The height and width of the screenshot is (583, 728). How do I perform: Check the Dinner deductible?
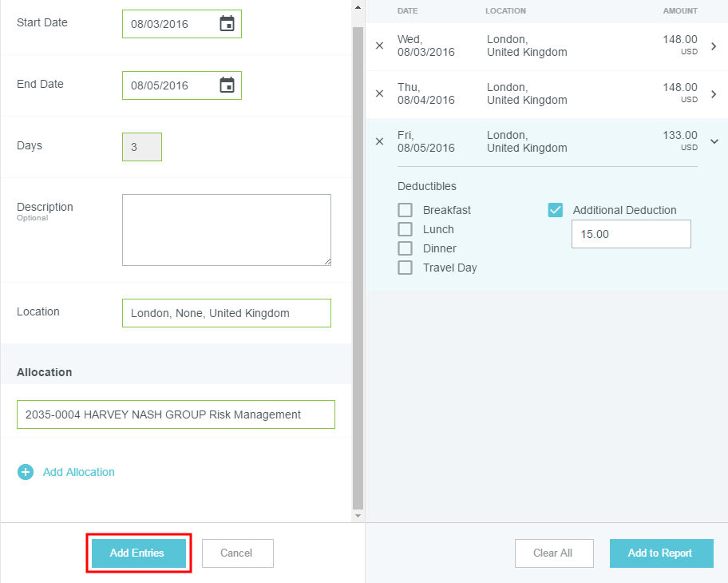pos(406,248)
